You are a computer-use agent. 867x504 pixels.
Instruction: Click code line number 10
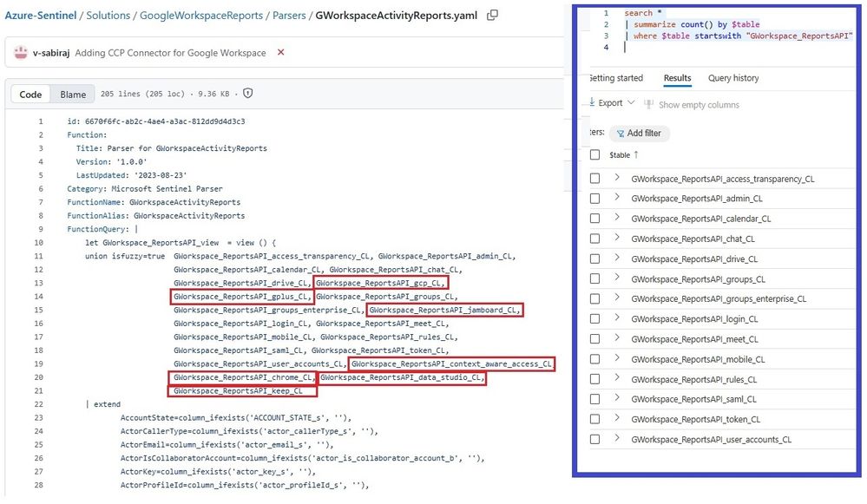38,243
